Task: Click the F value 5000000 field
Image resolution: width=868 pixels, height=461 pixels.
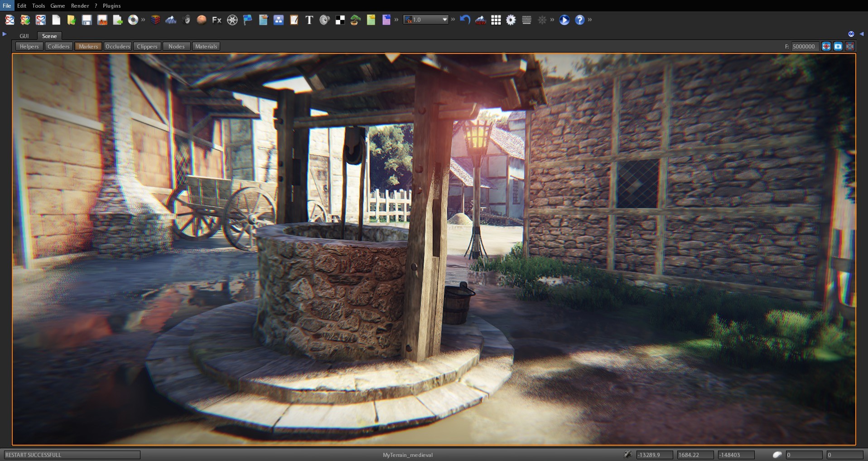Action: tap(805, 46)
